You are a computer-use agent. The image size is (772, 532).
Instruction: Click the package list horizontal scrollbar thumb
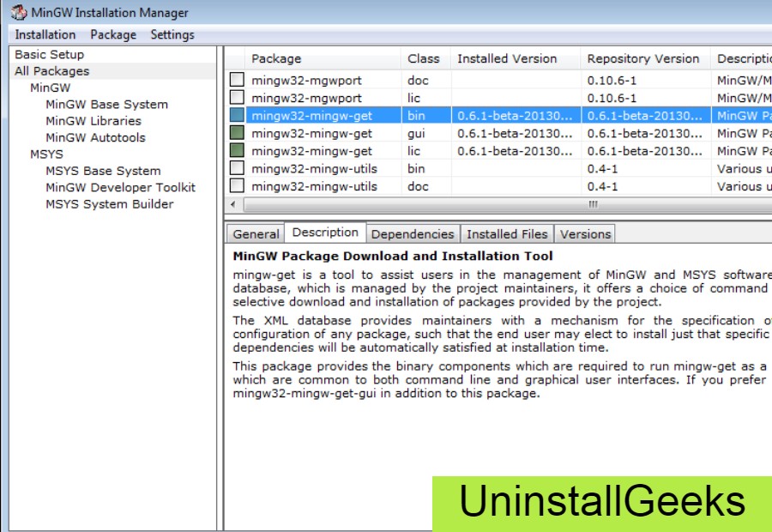pos(508,204)
